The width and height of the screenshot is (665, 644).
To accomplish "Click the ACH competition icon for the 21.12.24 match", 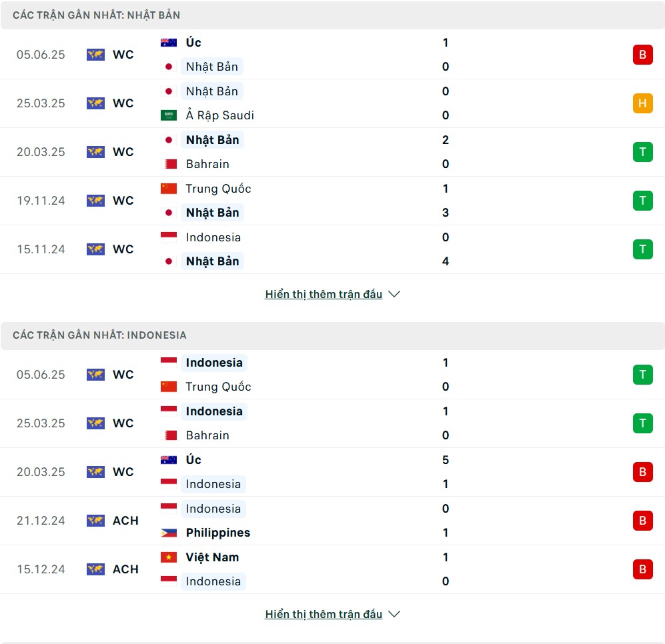I will 95,521.
